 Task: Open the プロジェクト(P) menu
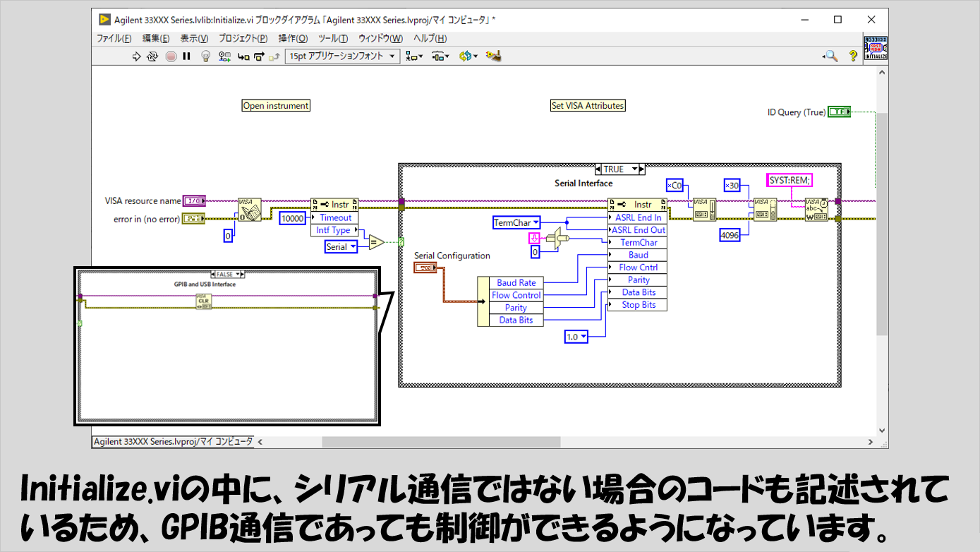pyautogui.click(x=243, y=38)
